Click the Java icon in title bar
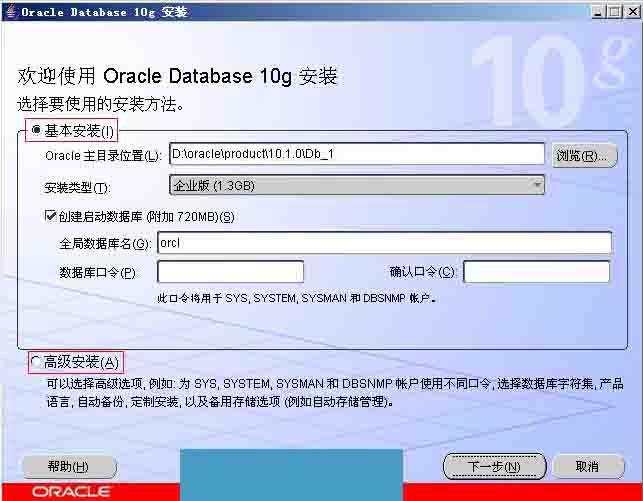The height and width of the screenshot is (501, 643). [11, 11]
